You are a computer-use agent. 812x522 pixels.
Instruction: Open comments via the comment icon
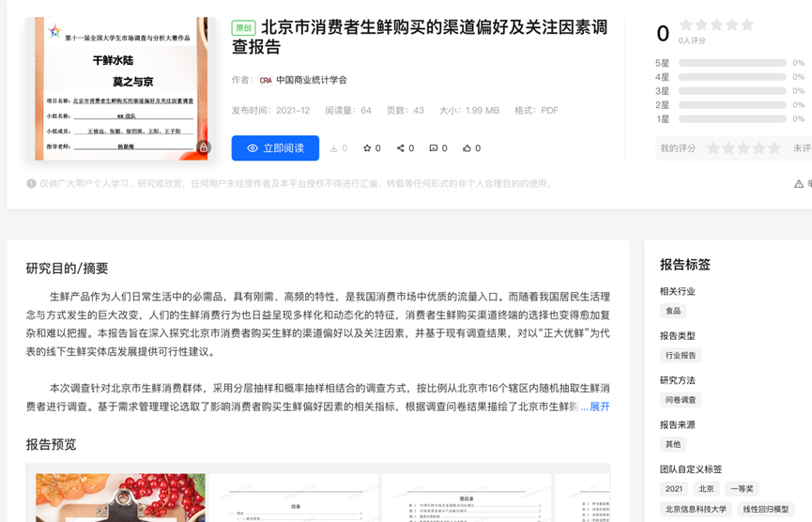point(433,148)
